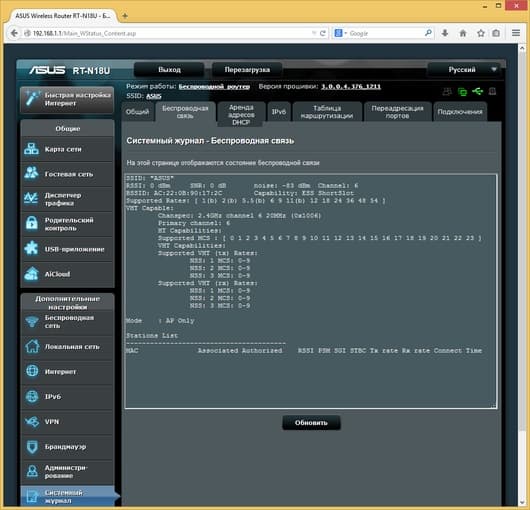Switch to the Подключения tab
530x510 pixels.
(460, 112)
